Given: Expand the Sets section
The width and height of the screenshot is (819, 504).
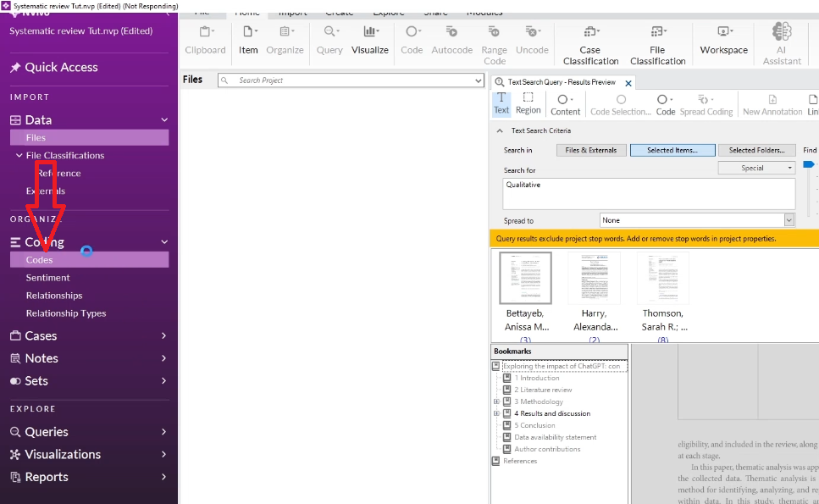Looking at the screenshot, I should click(164, 380).
